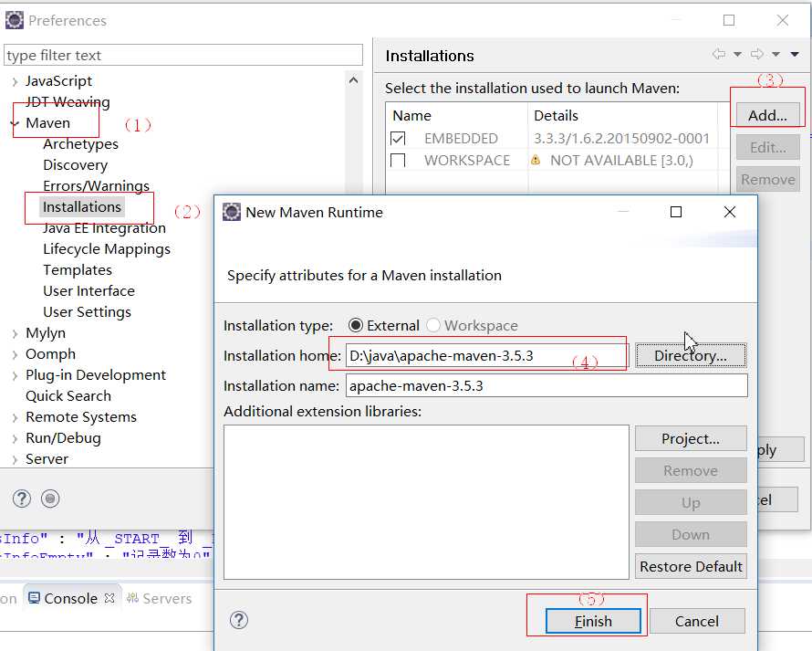Image resolution: width=812 pixels, height=651 pixels.
Task: Click the type filter text field
Action: pyautogui.click(x=183, y=55)
